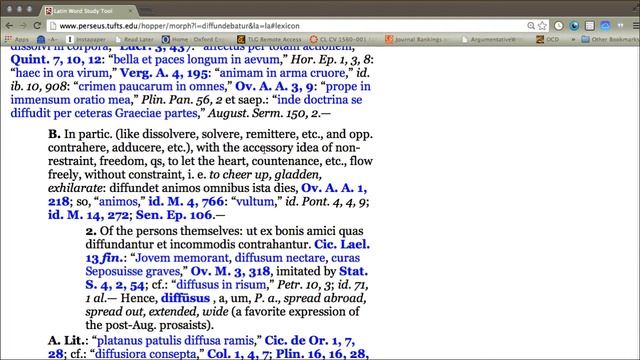The height and width of the screenshot is (360, 640).
Task: Open Plin. 16, 16, 28 citation link
Action: [x=322, y=354]
